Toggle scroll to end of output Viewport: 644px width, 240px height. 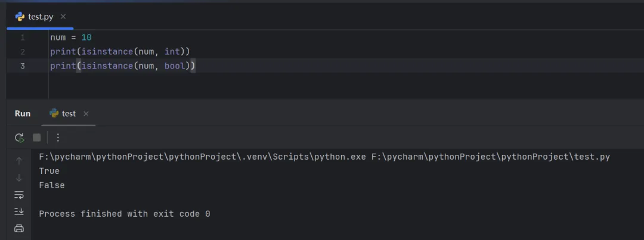[x=19, y=211]
